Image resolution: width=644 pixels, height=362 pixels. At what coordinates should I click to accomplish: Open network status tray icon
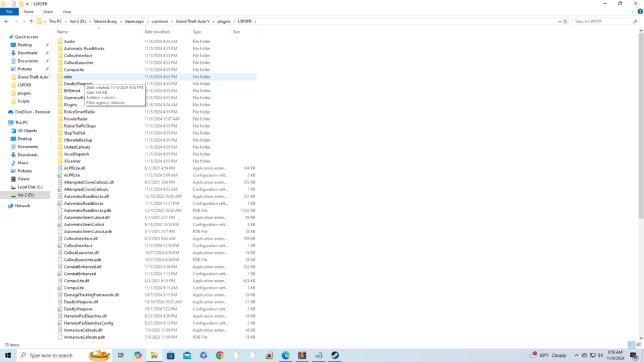point(592,356)
